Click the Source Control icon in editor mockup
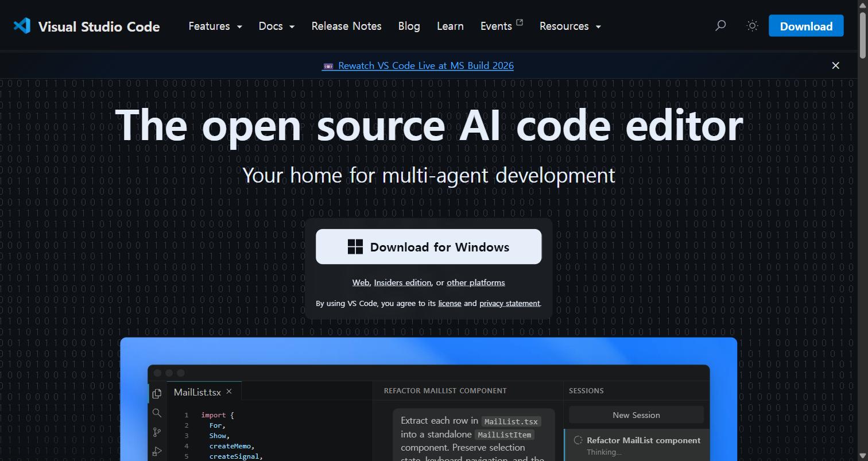868x461 pixels. (x=157, y=432)
